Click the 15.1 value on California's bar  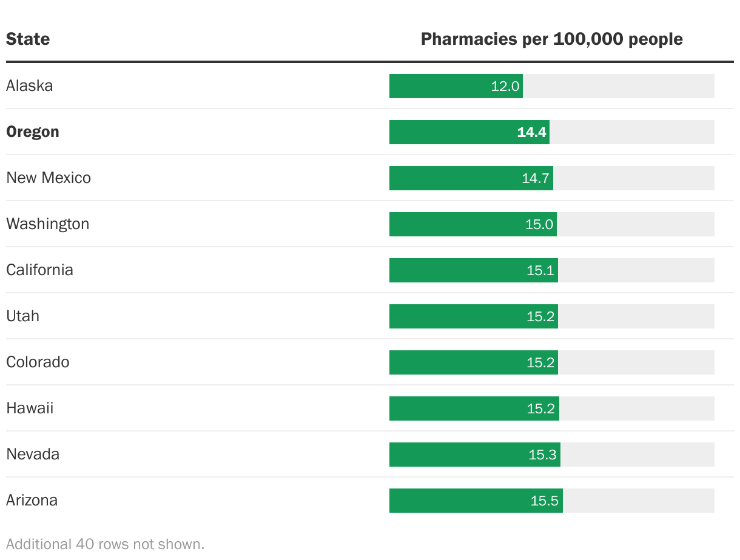[x=540, y=270]
